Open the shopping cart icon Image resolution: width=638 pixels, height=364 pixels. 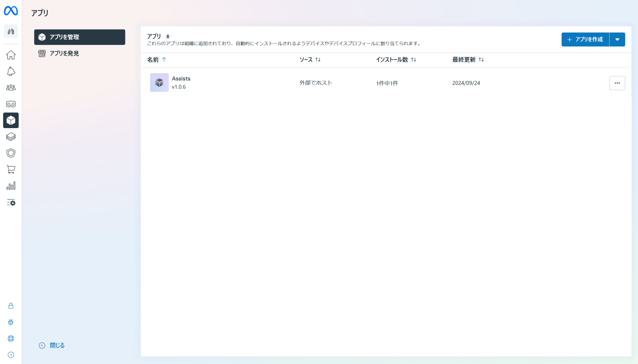(x=11, y=169)
